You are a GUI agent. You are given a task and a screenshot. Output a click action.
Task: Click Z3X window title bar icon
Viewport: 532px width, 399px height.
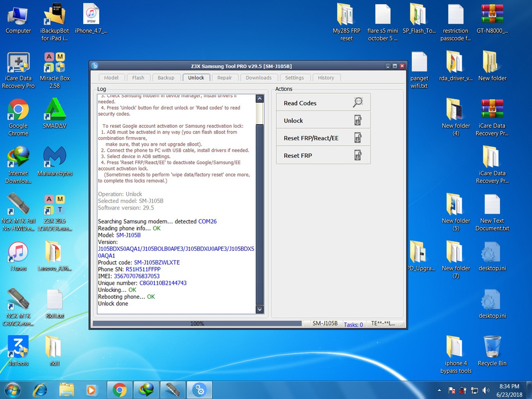tap(95, 66)
